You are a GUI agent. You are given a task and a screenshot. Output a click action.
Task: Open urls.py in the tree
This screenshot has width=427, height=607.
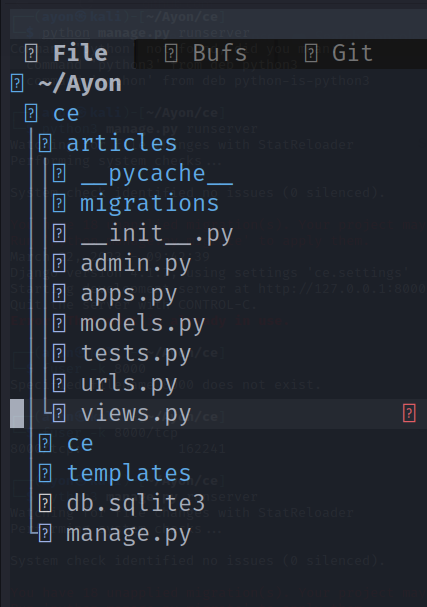click(x=129, y=384)
